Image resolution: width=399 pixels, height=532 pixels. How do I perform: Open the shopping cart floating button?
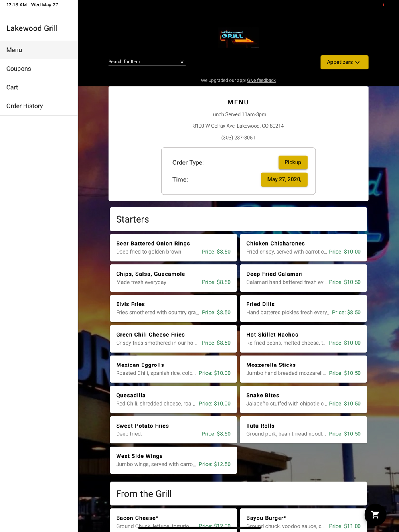tap(375, 515)
